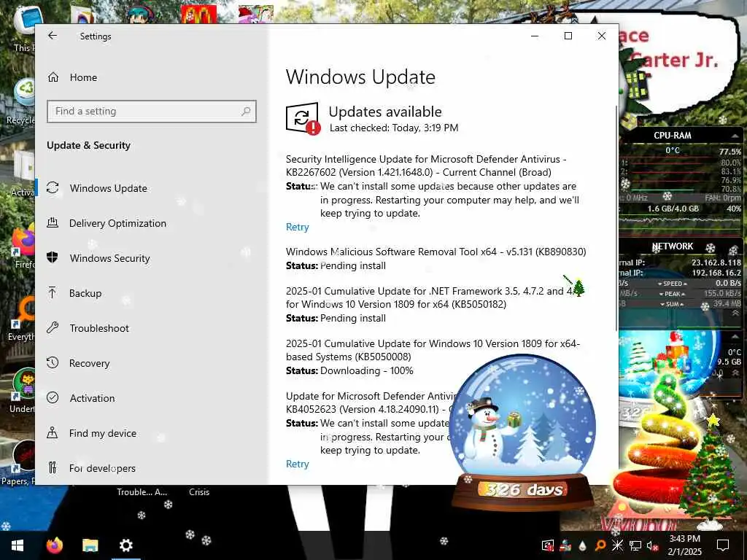Click the Updates available status icon
The image size is (747, 560).
303,118
